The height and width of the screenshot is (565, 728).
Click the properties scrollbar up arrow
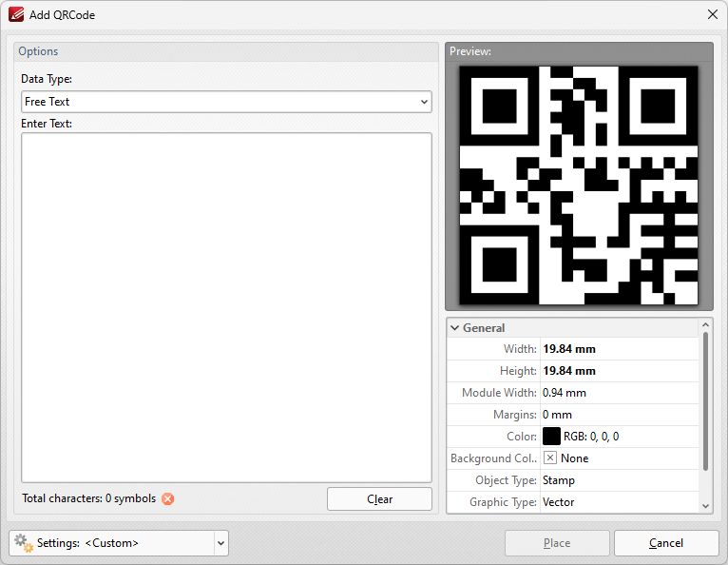click(706, 324)
